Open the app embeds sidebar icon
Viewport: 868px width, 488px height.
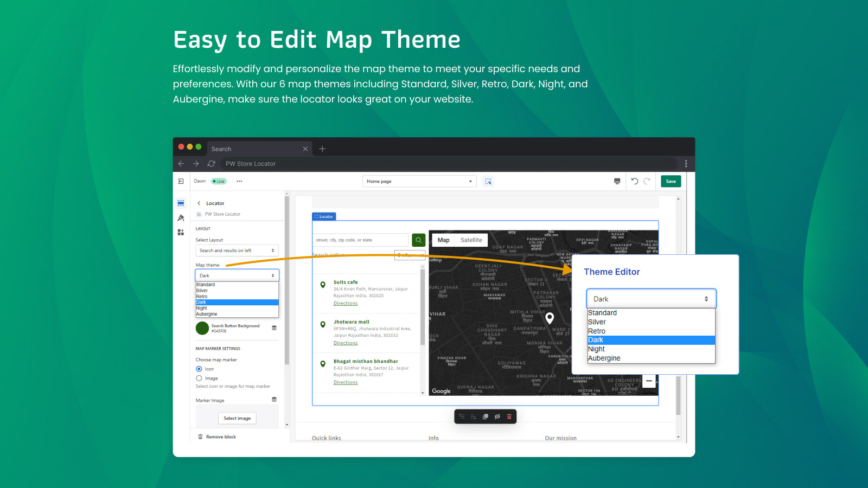pyautogui.click(x=181, y=232)
